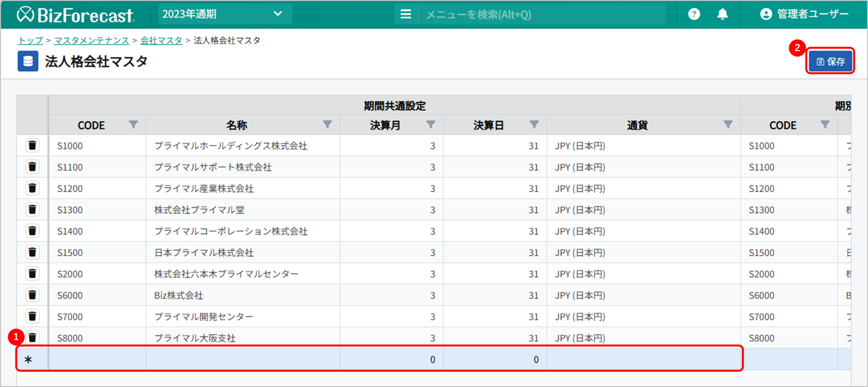
Task: Click the 保存 button
Action: click(830, 62)
